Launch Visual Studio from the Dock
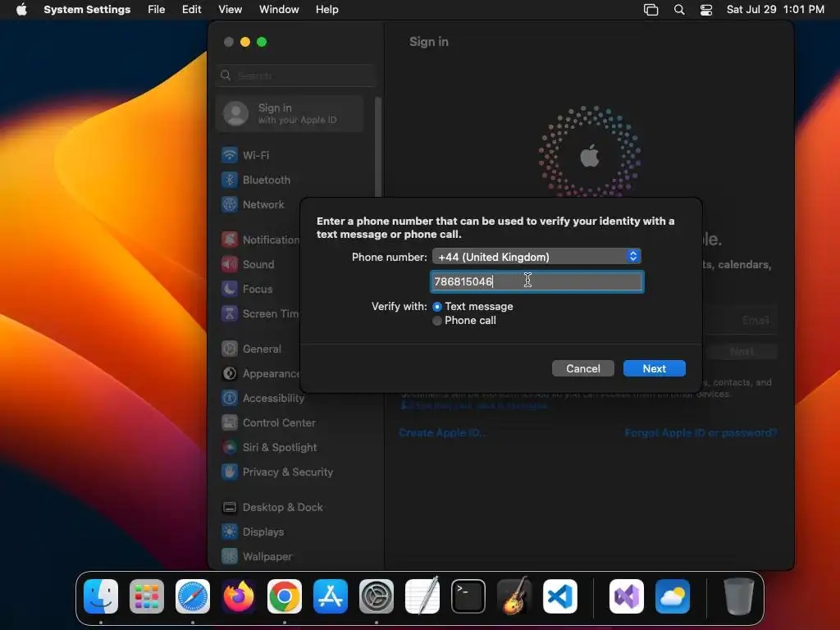This screenshot has height=630, width=840. [626, 596]
